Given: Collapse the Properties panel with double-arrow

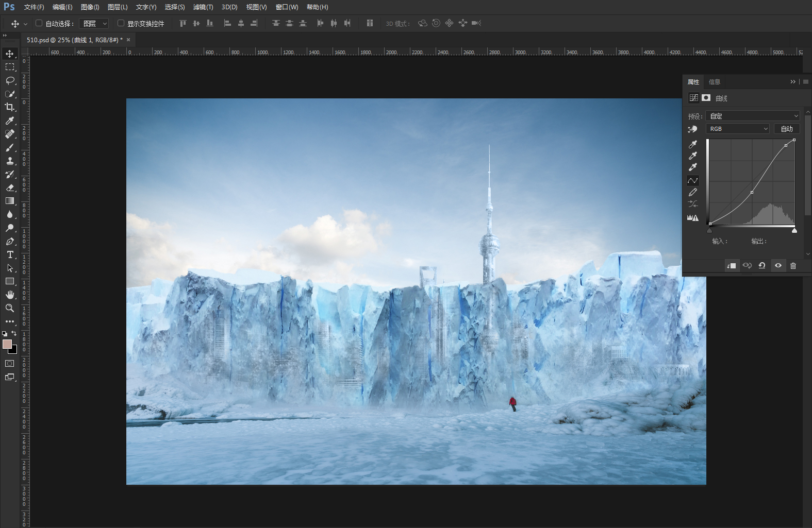Looking at the screenshot, I should click(793, 82).
